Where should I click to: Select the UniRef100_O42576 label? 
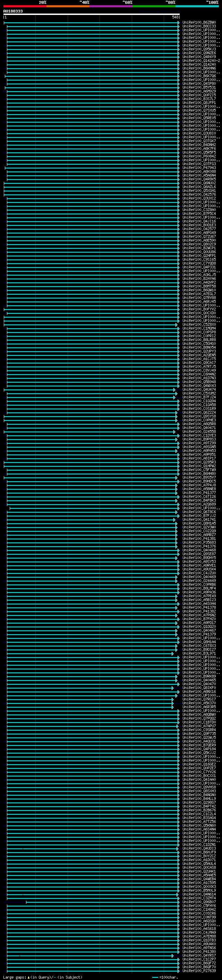pos(199,194)
